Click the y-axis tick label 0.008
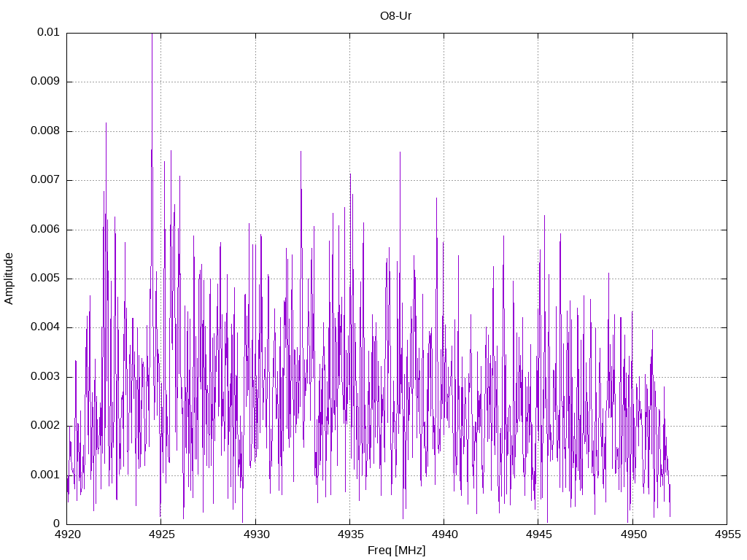747x560 pixels. pyautogui.click(x=45, y=131)
